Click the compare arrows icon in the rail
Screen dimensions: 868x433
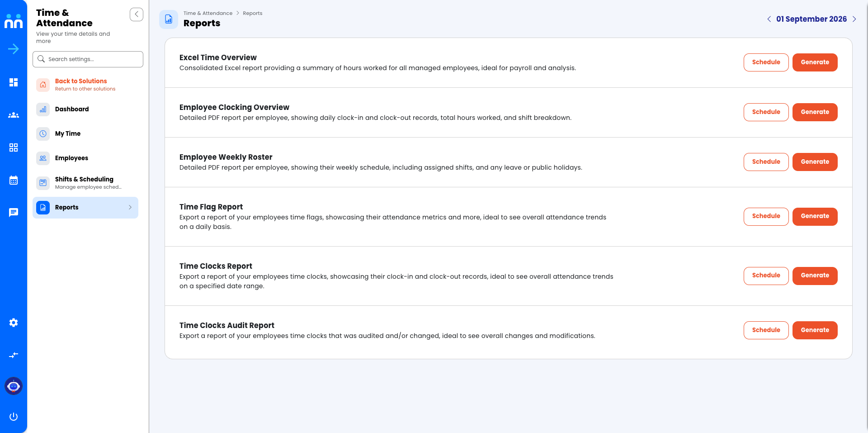[14, 355]
